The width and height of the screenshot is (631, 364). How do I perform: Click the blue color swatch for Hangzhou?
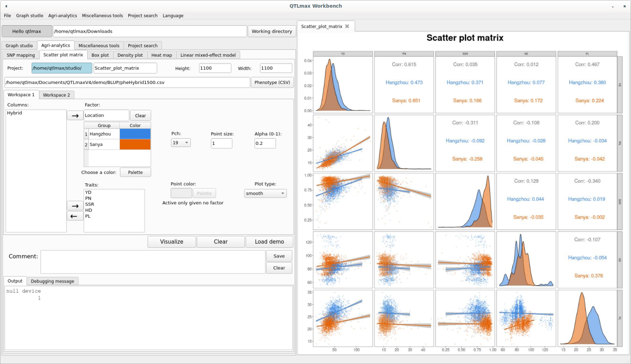(x=135, y=134)
